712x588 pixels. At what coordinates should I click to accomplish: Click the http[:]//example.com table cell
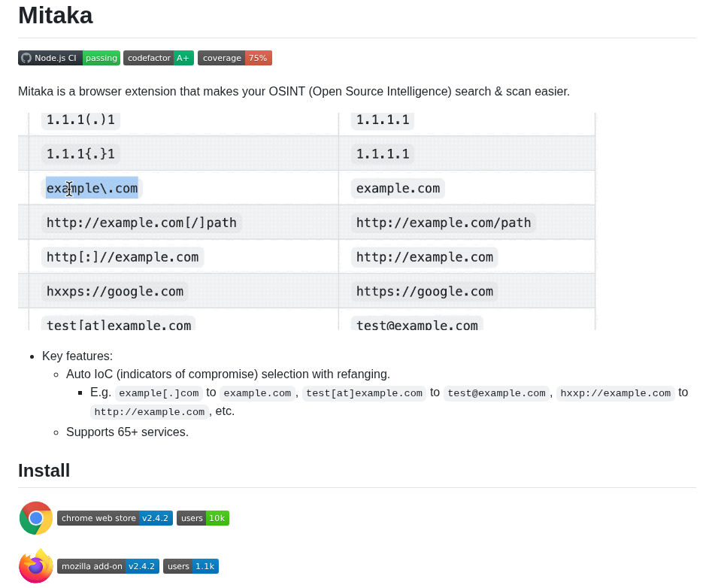coord(123,257)
